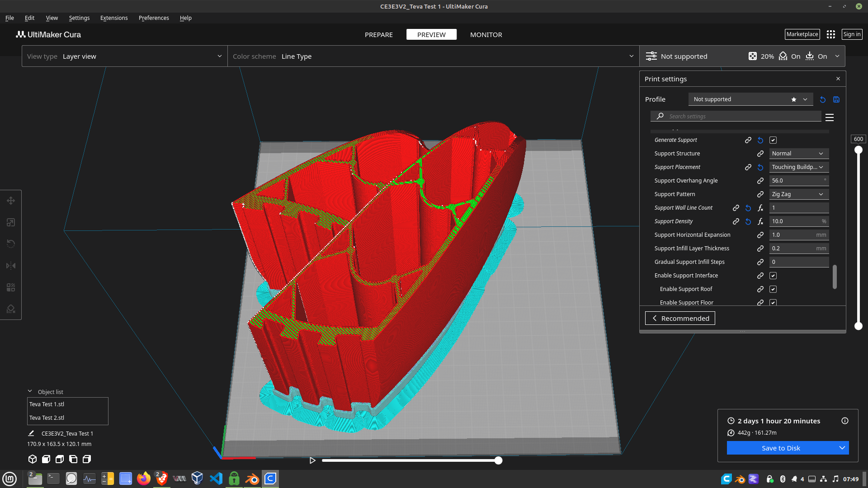Click the layer slider top handle
868x488 pixels.
click(859, 150)
